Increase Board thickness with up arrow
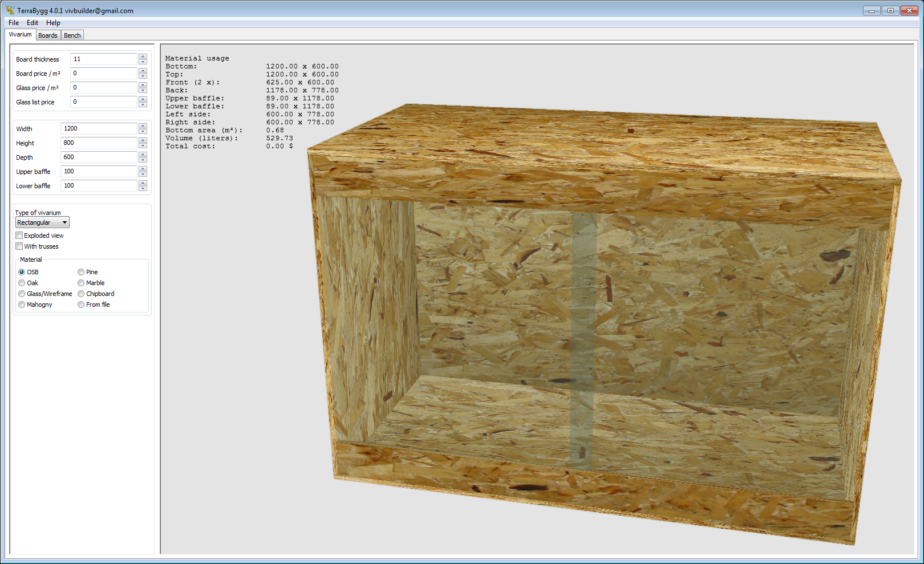The image size is (924, 564). pos(143,56)
